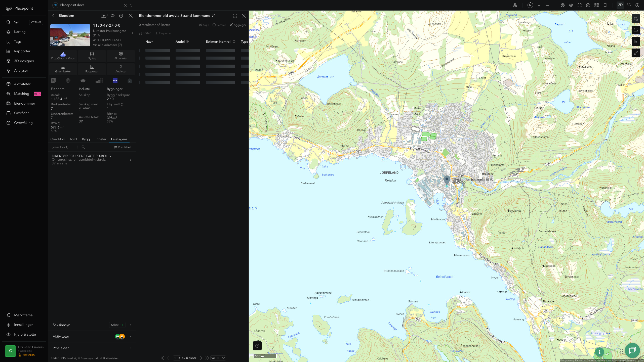Switch map to 2D mode
This screenshot has height=362, width=644.
[620, 5]
